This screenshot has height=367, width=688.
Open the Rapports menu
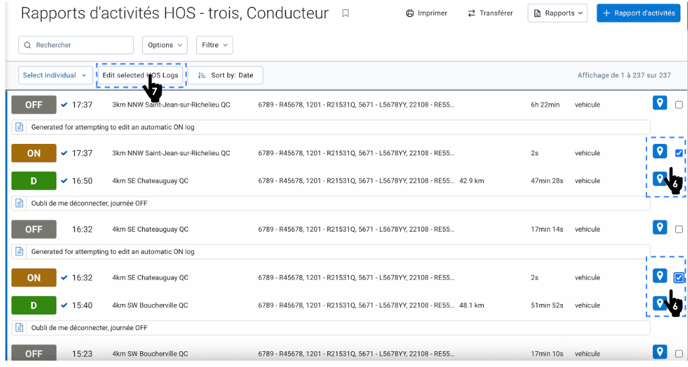(x=557, y=14)
